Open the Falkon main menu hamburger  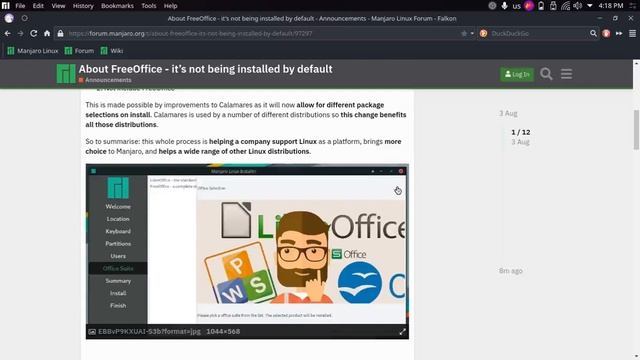click(x=632, y=33)
